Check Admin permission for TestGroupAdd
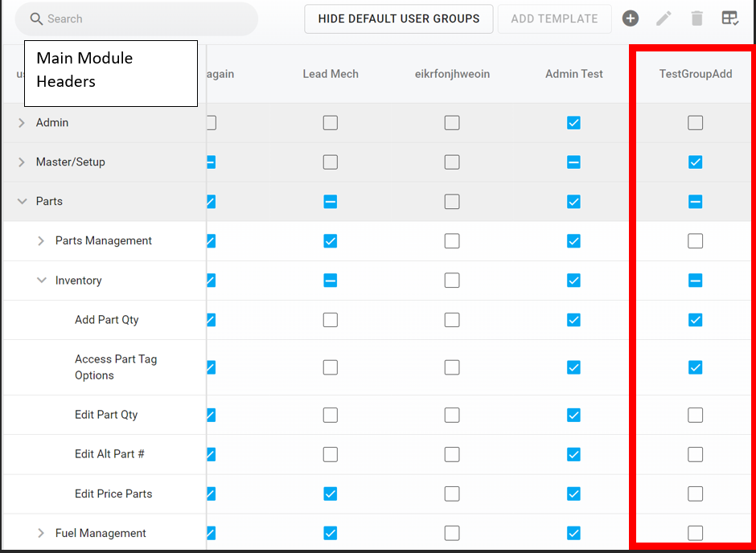The width and height of the screenshot is (756, 553). click(x=696, y=123)
